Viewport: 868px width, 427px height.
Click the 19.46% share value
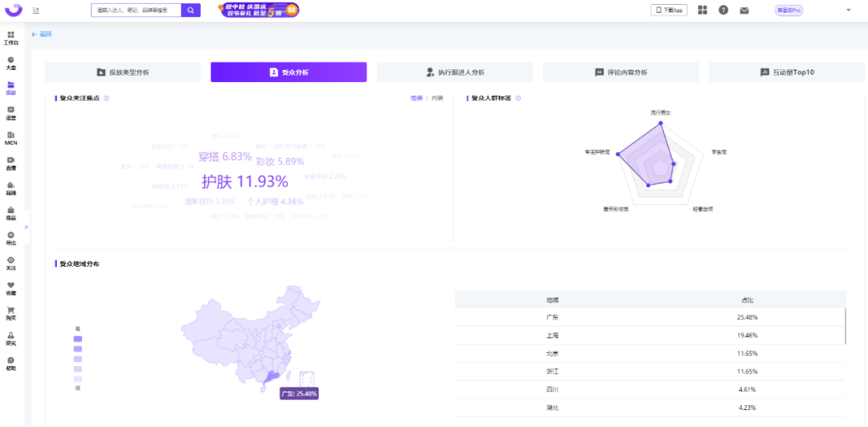pyautogui.click(x=747, y=335)
